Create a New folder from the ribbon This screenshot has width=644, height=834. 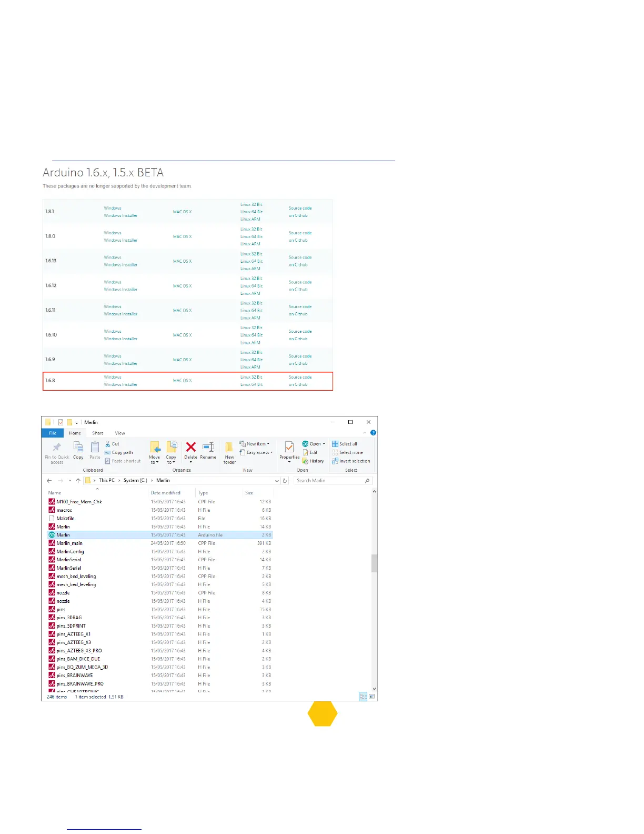point(229,452)
